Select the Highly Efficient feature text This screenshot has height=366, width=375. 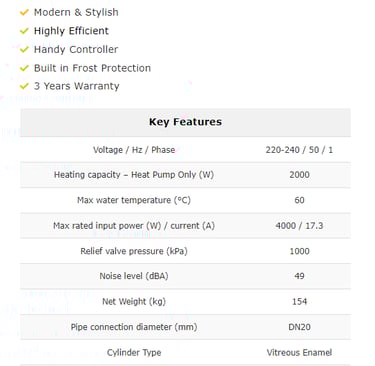click(x=71, y=31)
